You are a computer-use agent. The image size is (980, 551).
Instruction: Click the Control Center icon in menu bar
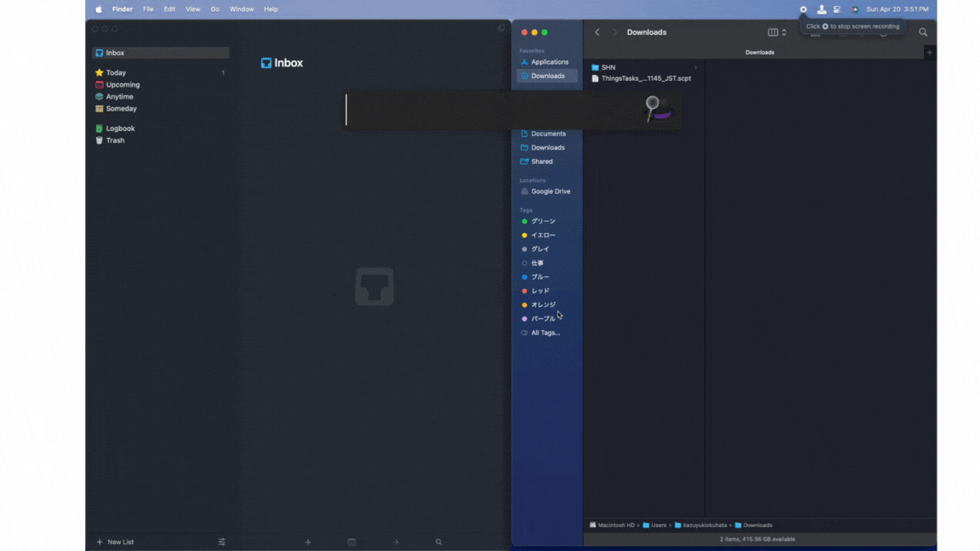(x=837, y=9)
